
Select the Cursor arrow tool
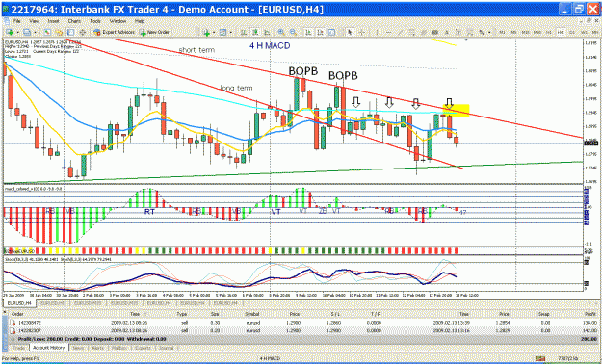(350, 32)
